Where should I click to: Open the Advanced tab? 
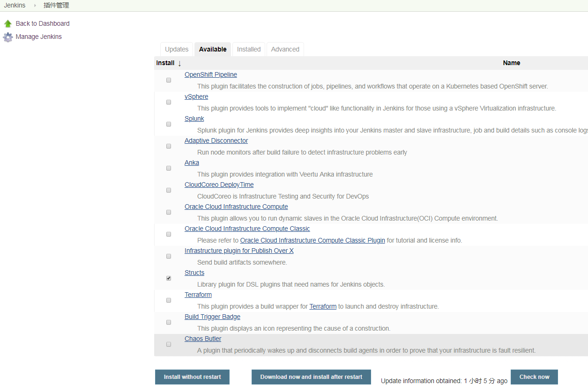[x=285, y=49]
